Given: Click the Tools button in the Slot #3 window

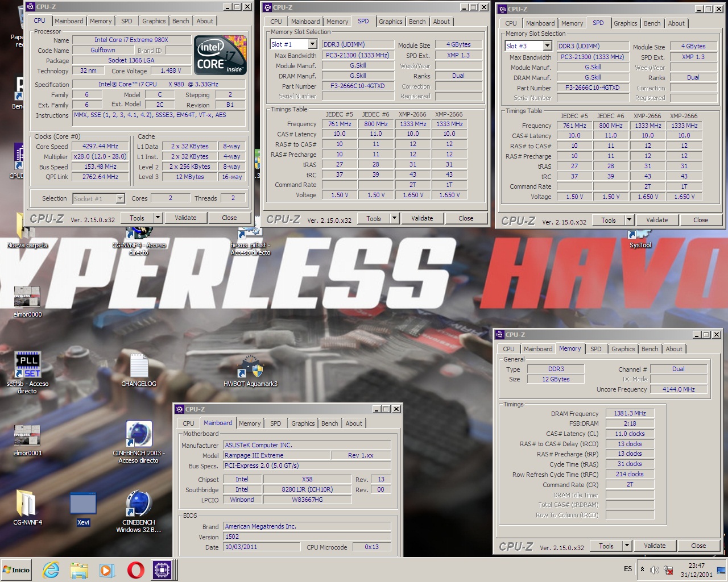Looking at the screenshot, I should coord(609,220).
